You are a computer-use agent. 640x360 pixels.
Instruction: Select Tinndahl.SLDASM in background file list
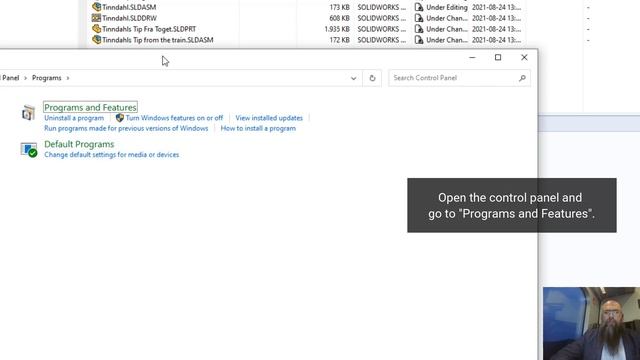click(x=129, y=7)
